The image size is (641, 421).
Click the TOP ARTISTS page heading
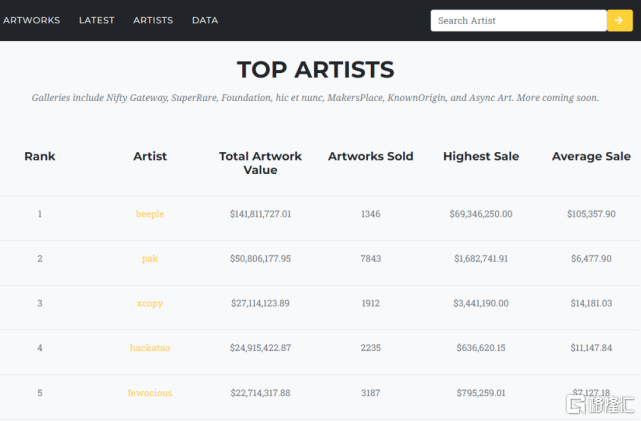pyautogui.click(x=315, y=69)
